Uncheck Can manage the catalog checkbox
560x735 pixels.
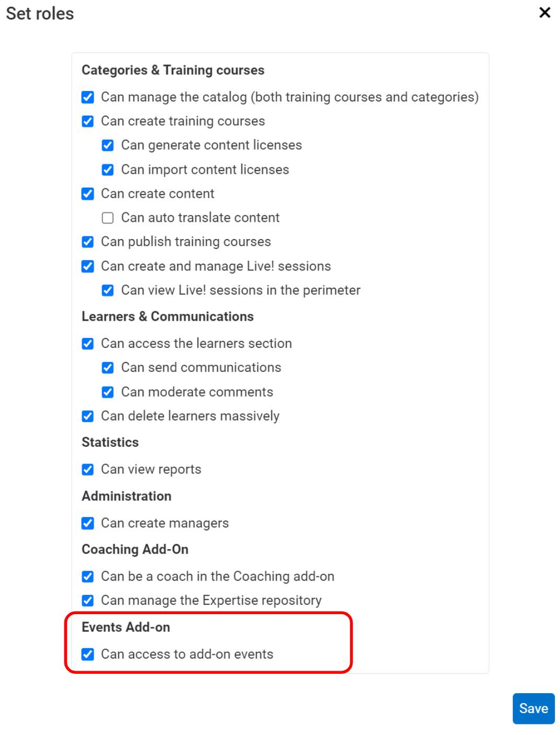(x=88, y=97)
